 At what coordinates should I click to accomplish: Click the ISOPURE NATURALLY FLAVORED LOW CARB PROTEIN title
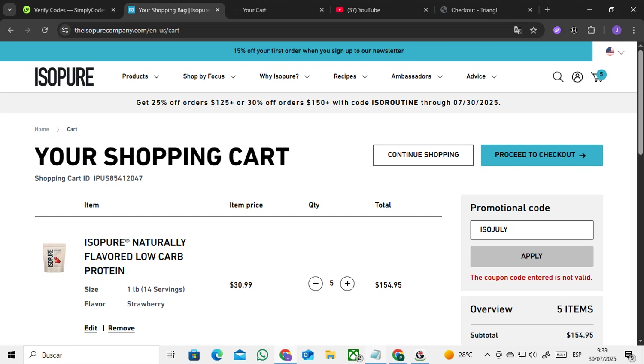135,257
